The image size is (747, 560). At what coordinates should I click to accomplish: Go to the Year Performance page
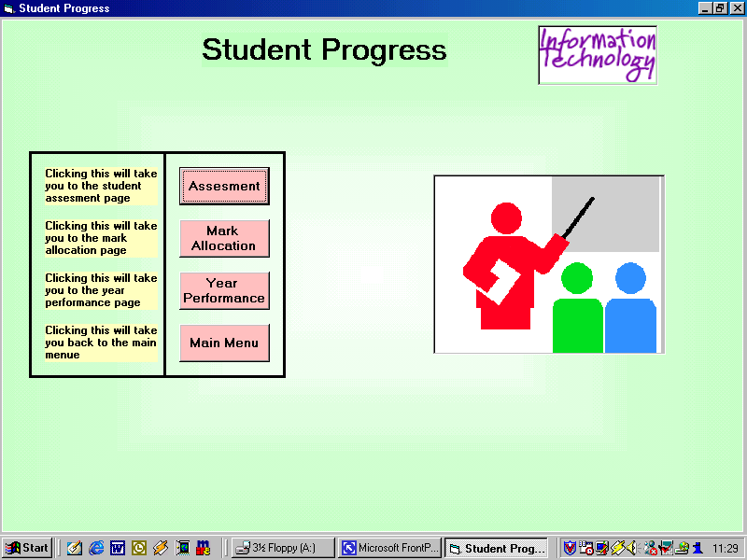pos(224,291)
